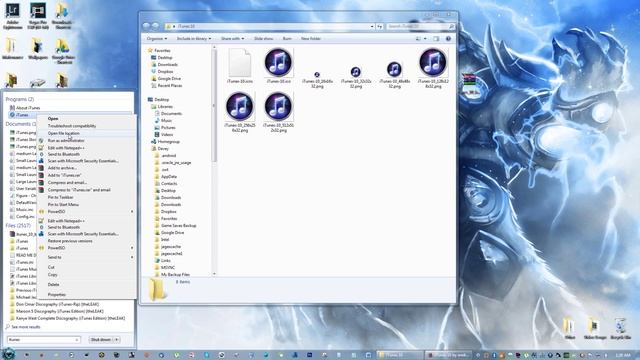
Task: Click the Explorer search field
Action: coord(420,27)
